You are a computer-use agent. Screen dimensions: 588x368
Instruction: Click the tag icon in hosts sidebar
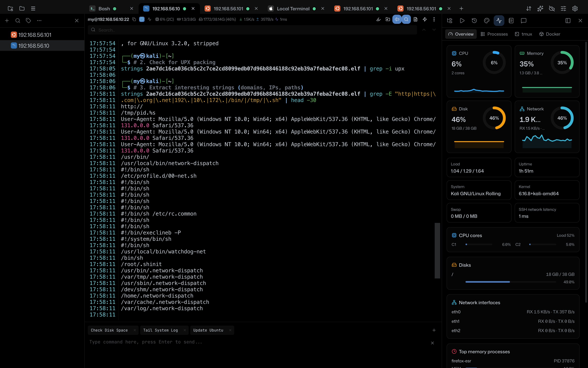coord(28,21)
